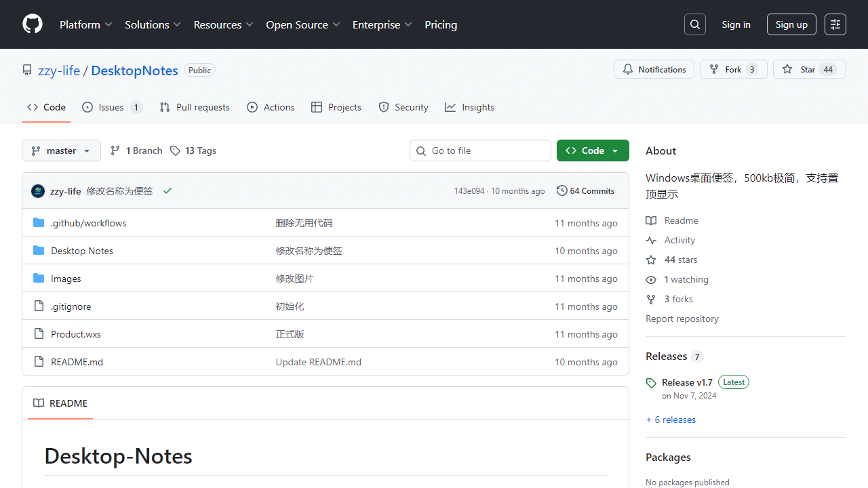This screenshot has height=488, width=868.
Task: Click the GitHub logo icon
Action: coord(33,24)
